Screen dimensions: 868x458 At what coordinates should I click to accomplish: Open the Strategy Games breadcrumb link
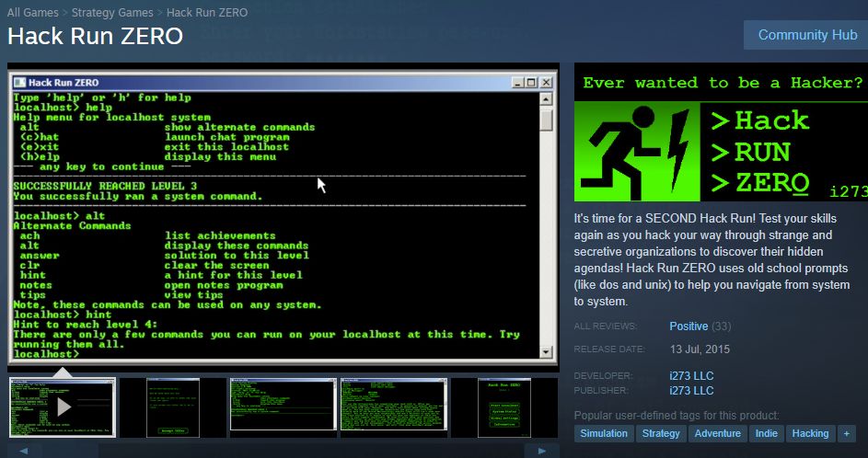tap(112, 12)
